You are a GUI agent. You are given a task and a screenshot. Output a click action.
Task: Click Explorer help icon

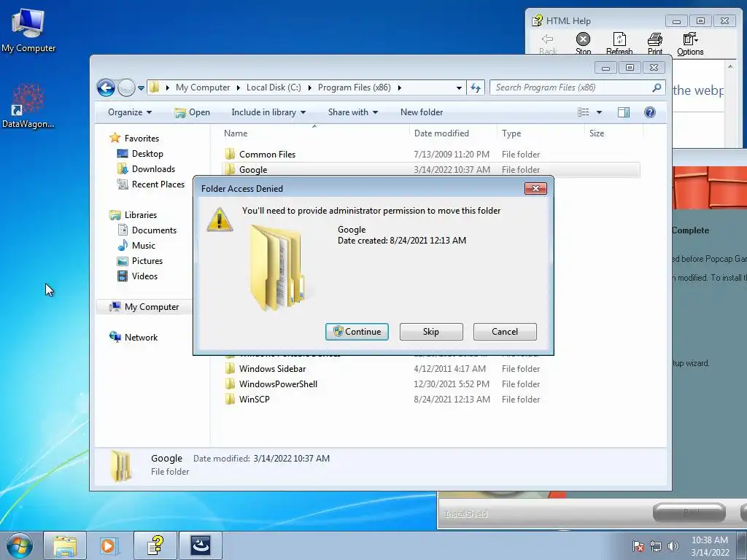tap(649, 112)
